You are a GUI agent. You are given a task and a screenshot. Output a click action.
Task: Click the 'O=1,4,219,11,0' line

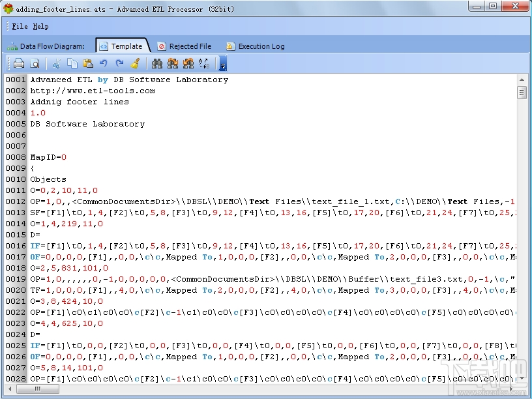click(x=66, y=224)
